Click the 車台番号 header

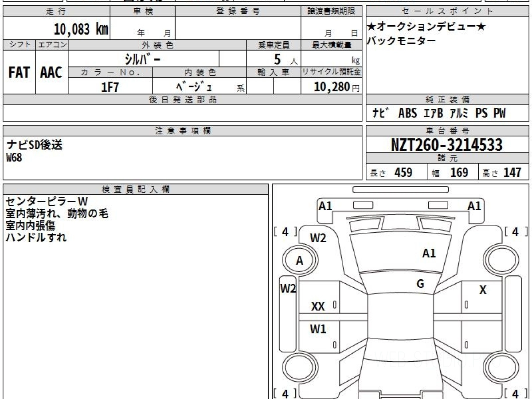coord(448,131)
